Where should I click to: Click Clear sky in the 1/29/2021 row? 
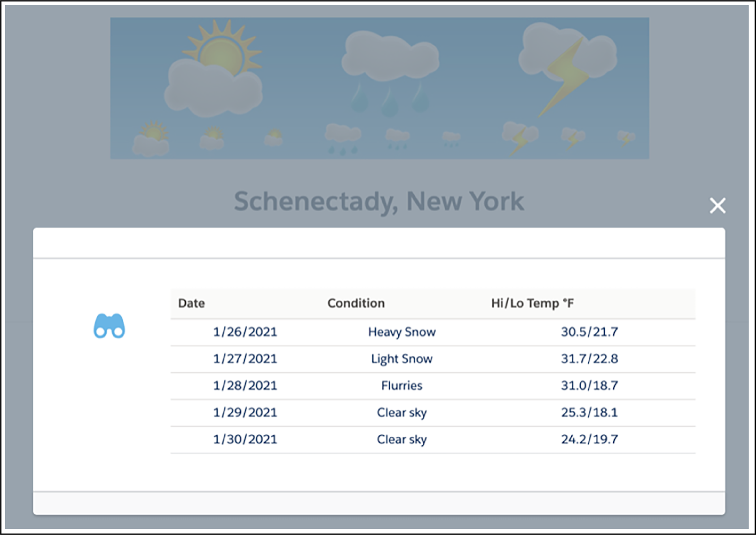(402, 413)
